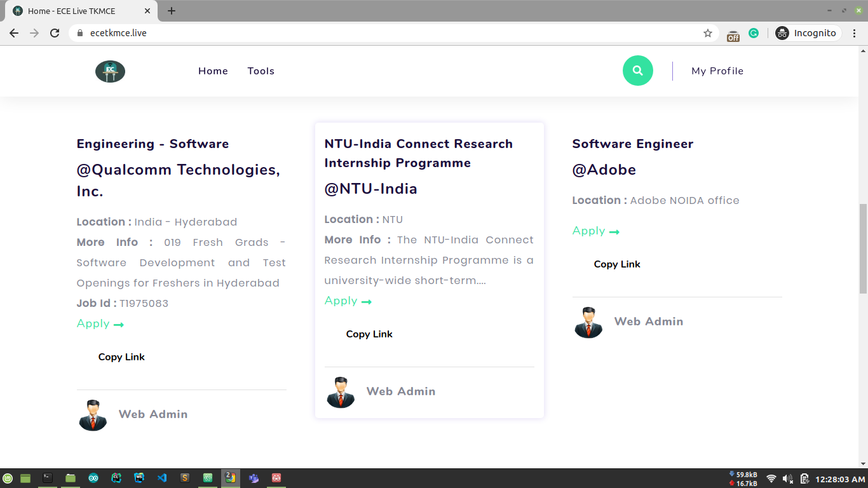868x488 pixels.
Task: Open the Grammarly extension icon
Action: [x=754, y=33]
